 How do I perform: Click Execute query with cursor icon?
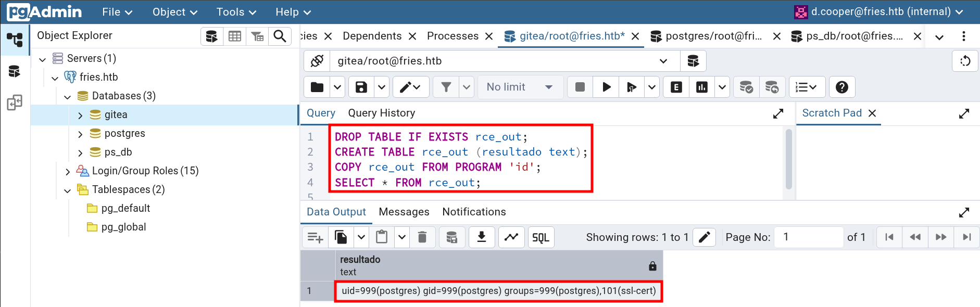click(632, 87)
